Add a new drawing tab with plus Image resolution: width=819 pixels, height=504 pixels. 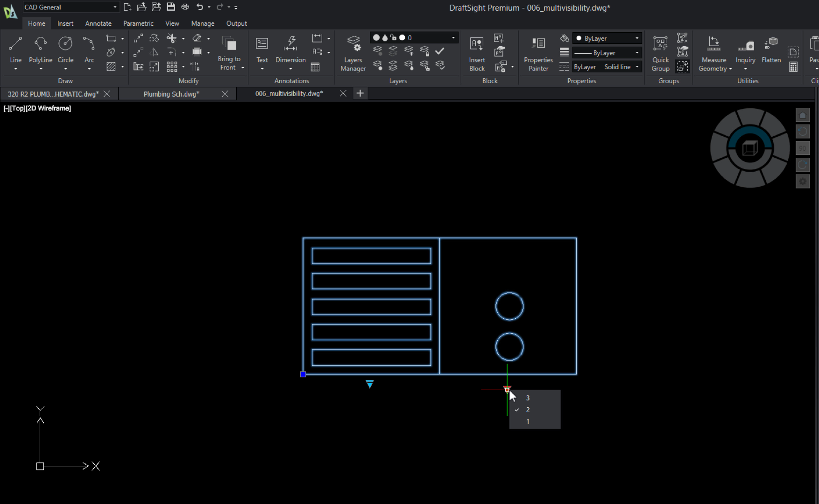coord(360,93)
